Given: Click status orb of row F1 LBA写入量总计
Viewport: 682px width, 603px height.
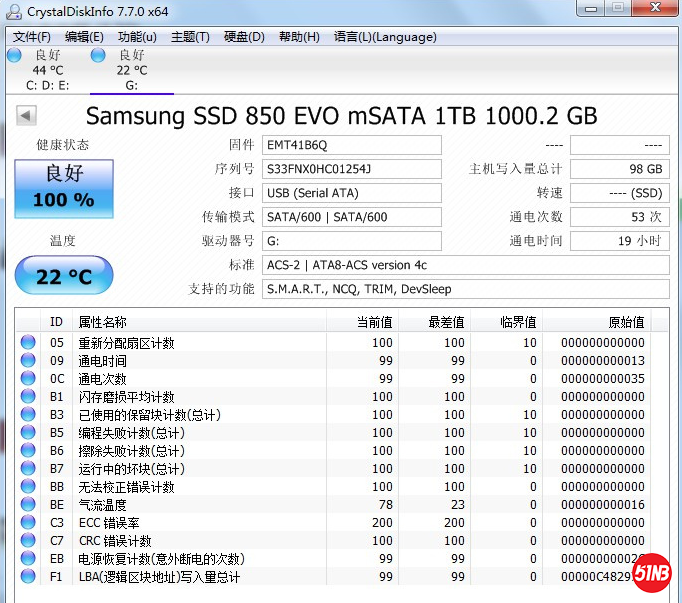Looking at the screenshot, I should [28, 576].
